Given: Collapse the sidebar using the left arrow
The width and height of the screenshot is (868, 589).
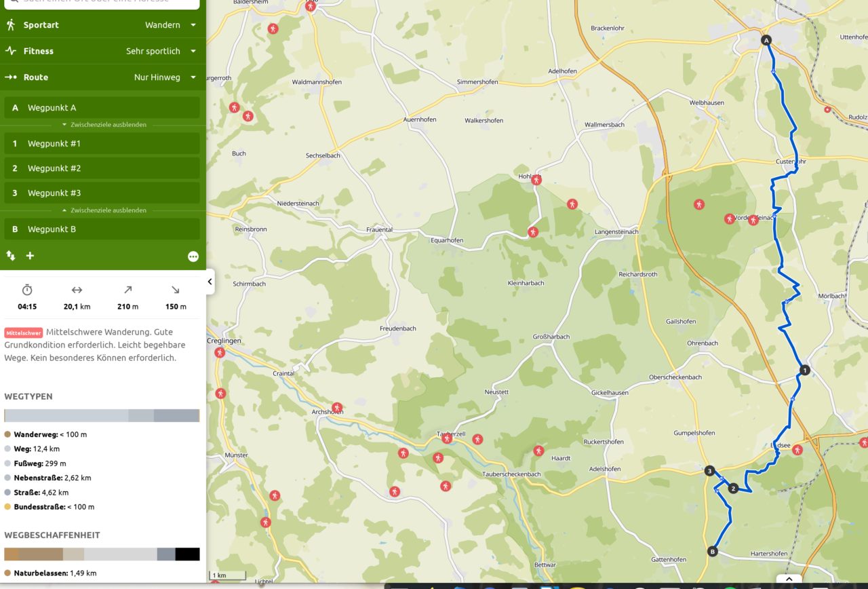Looking at the screenshot, I should [x=210, y=282].
